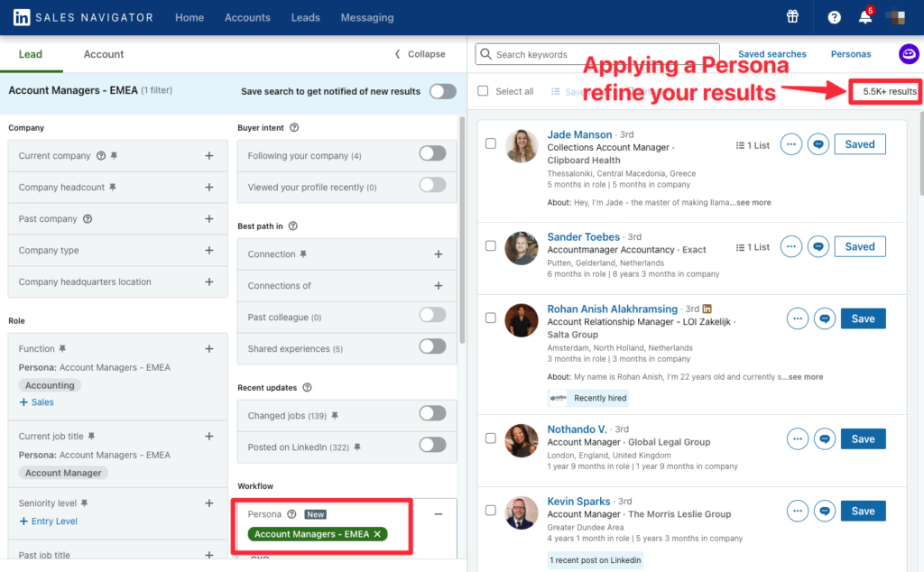Collapse the Persona filter section
This screenshot has height=572, width=924.
click(439, 514)
